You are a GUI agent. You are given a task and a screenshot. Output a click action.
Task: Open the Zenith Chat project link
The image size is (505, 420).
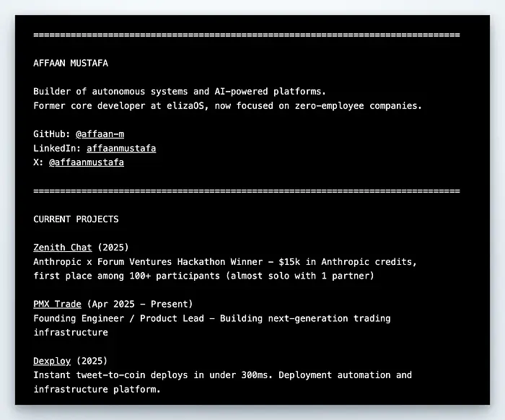63,248
